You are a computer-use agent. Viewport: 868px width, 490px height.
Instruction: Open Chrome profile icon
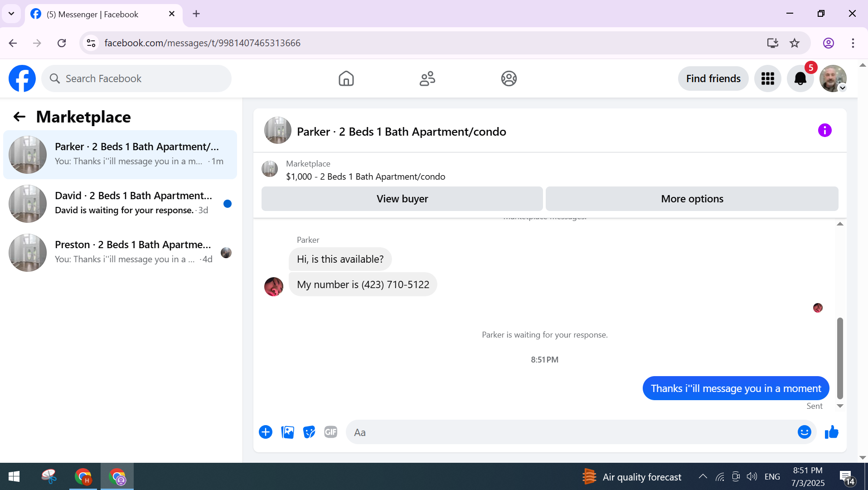coord(828,43)
